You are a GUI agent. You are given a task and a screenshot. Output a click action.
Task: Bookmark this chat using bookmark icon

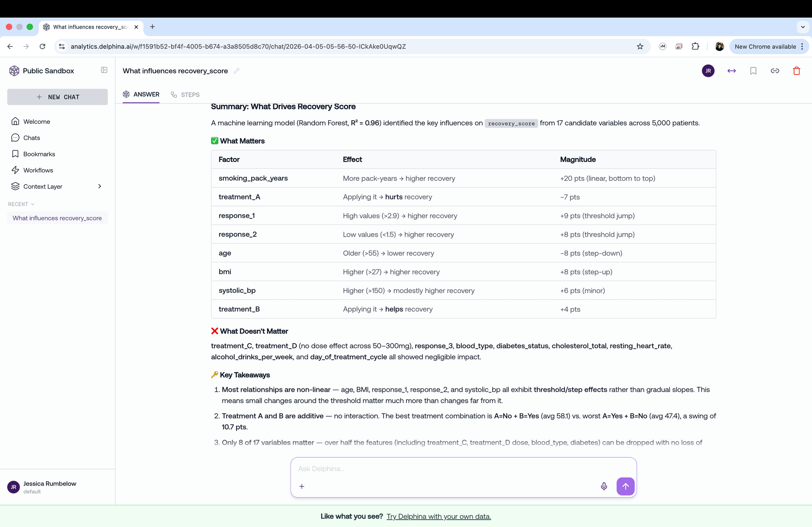pyautogui.click(x=753, y=71)
